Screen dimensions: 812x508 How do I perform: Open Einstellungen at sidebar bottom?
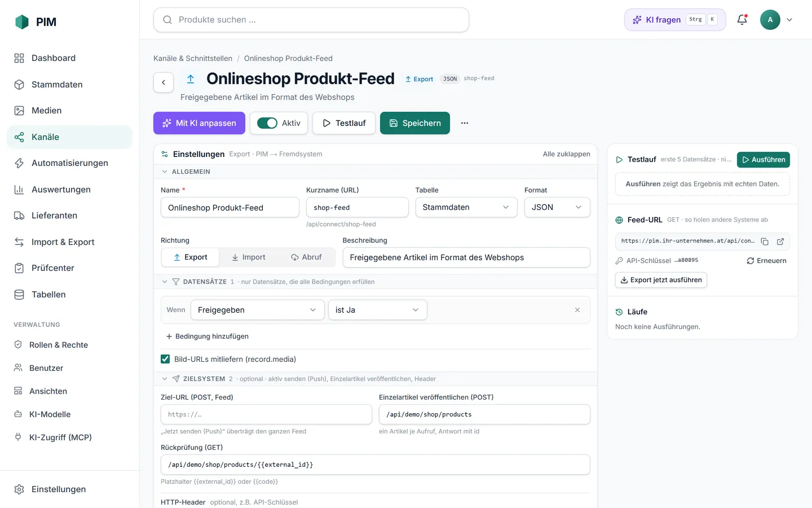point(69,489)
